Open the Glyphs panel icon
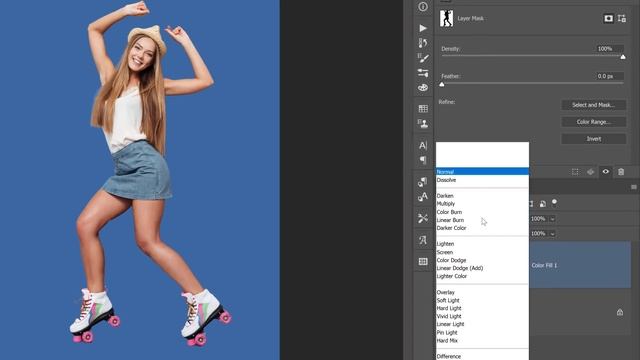Screen dimensions: 640x360 tap(423, 240)
